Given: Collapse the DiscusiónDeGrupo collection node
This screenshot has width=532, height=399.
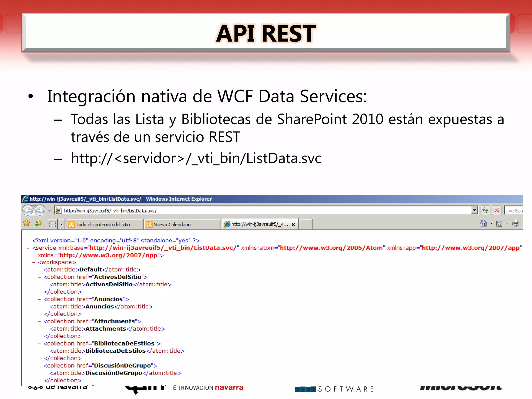Looking at the screenshot, I should (x=39, y=366).
